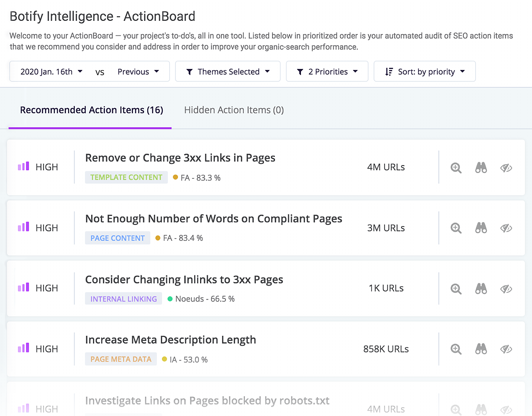Hide the Not Enough Number of Words item
This screenshot has height=416, width=532.
tap(506, 228)
